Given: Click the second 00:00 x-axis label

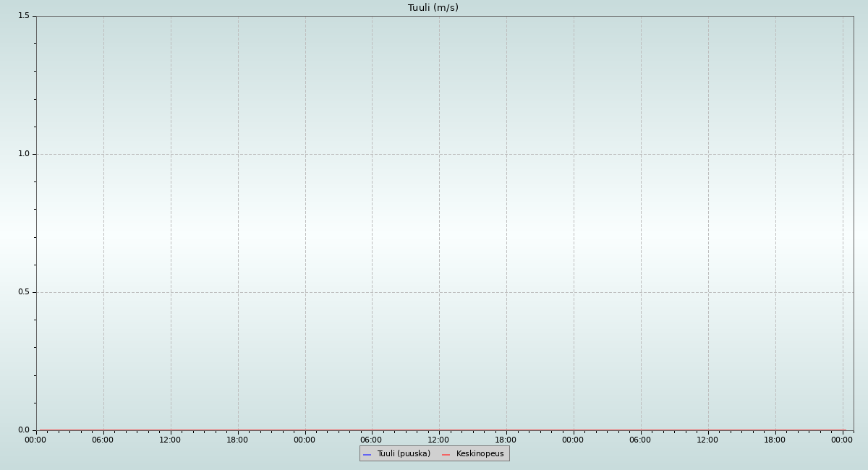Looking at the screenshot, I should click(x=305, y=440).
